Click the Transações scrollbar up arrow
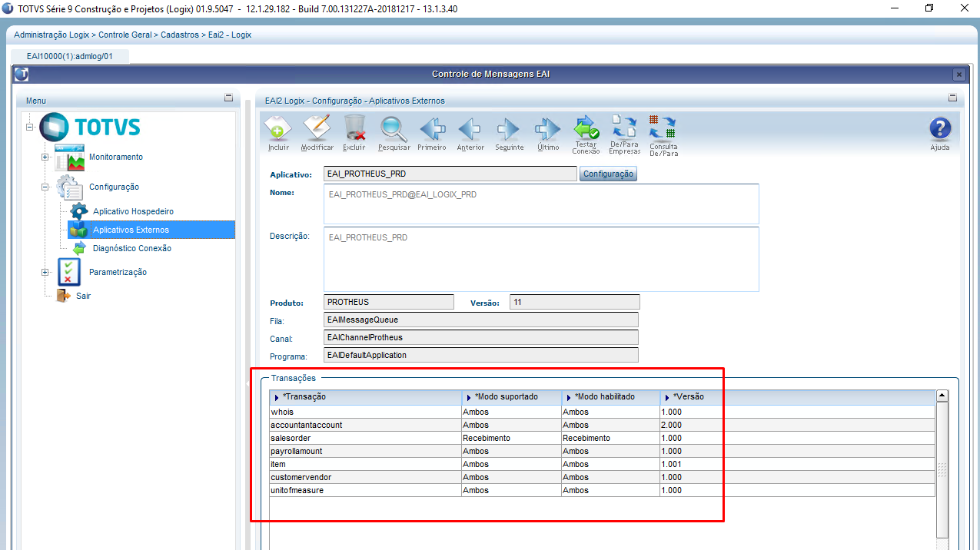Viewport: 980px width, 550px height. 942,396
